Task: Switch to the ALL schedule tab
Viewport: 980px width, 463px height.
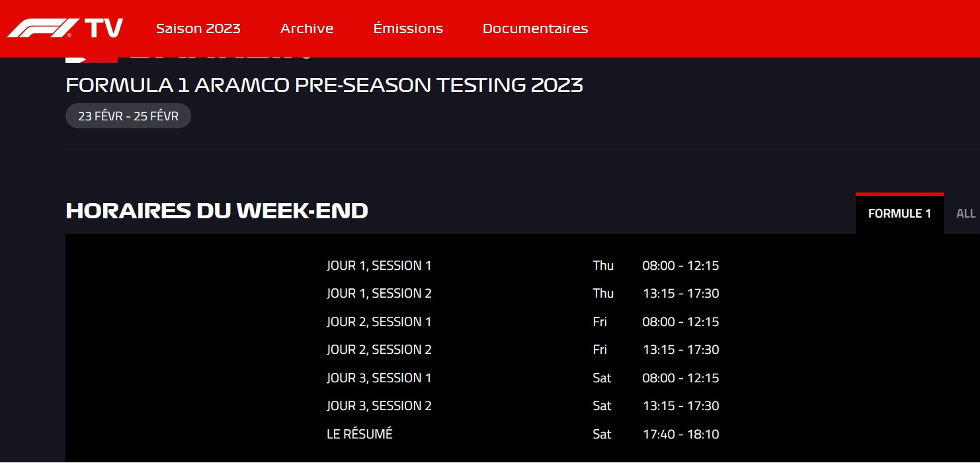Action: (965, 214)
